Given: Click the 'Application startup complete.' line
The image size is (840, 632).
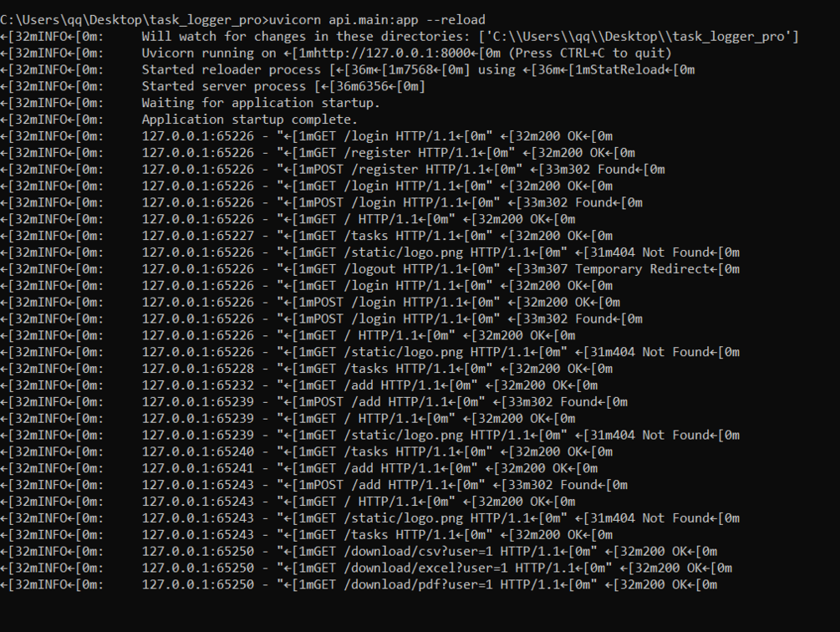Looking at the screenshot, I should point(250,120).
